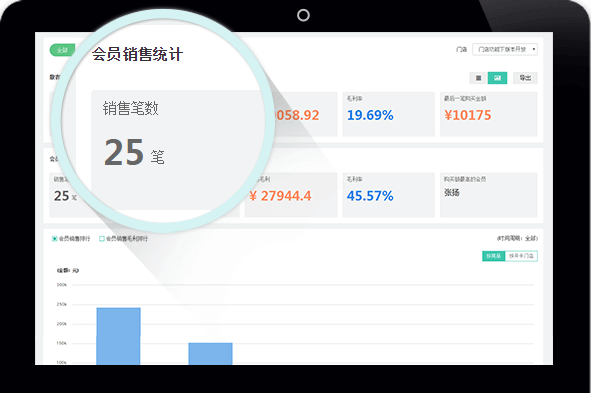591x393 pixels.
Task: Click the 金额(元) chart axis title
Action: tap(68, 271)
